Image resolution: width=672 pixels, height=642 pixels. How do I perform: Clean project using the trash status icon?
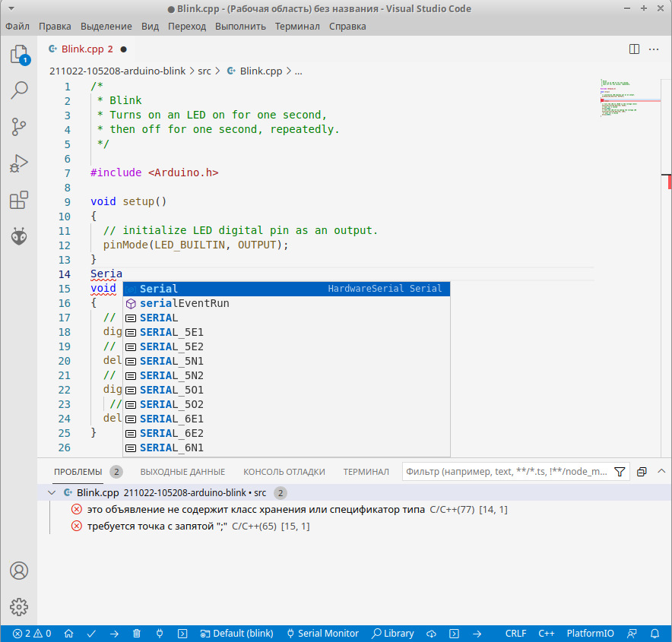[x=137, y=633]
